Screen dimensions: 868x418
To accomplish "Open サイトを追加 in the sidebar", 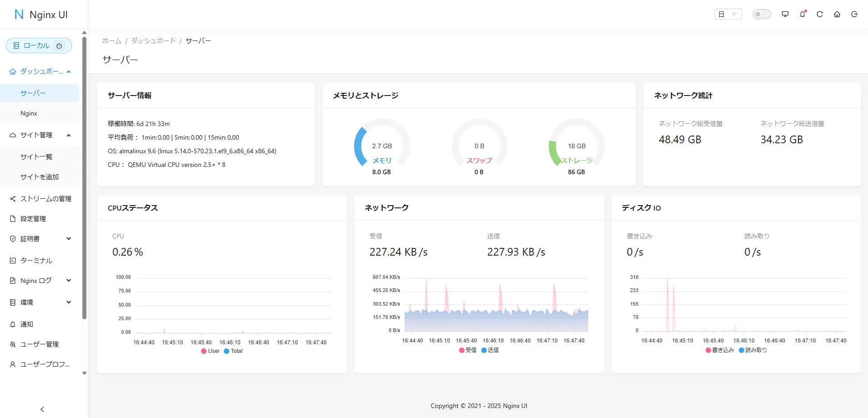I will (x=40, y=177).
